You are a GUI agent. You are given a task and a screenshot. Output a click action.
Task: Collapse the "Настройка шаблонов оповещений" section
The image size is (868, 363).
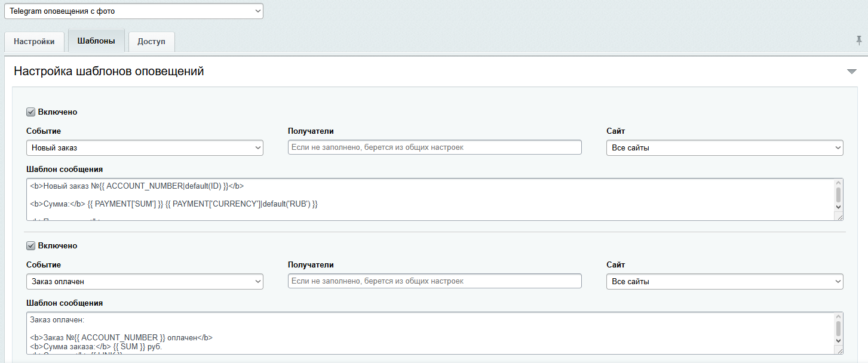pos(852,72)
